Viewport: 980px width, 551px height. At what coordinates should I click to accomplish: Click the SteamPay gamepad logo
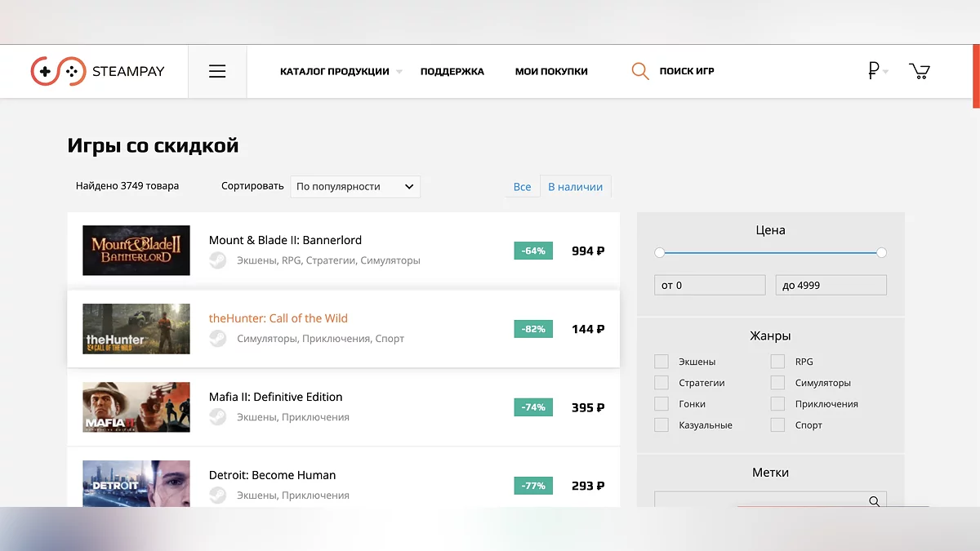pos(57,71)
